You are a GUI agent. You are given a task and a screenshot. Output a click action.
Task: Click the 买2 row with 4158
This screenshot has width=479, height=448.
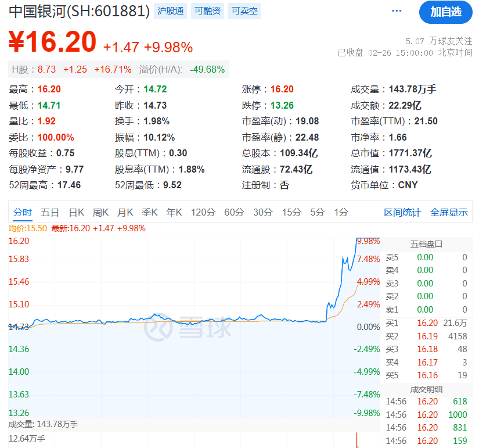point(427,336)
